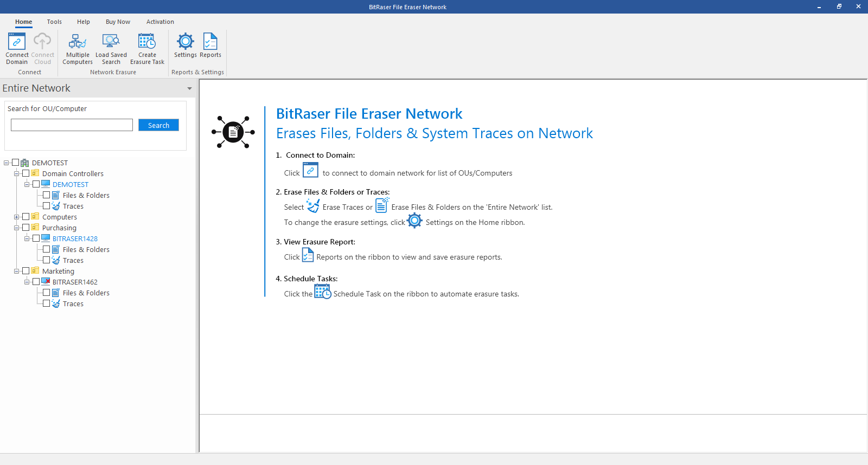Restore down the application window
Screen dimensions: 868x465
[839, 7]
